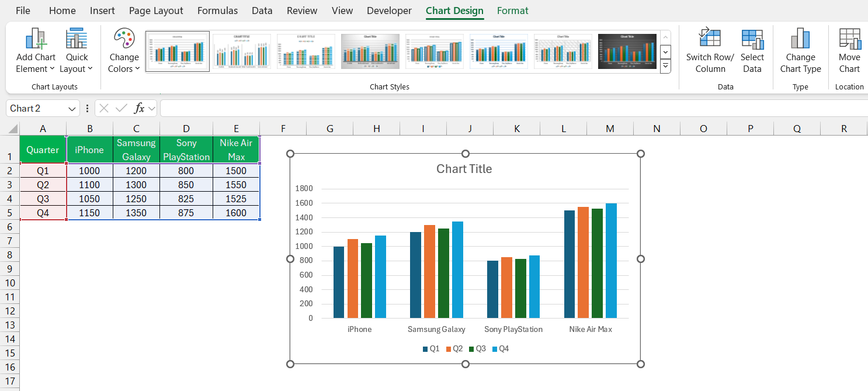Open the Data tab
The height and width of the screenshot is (391, 868).
262,11
